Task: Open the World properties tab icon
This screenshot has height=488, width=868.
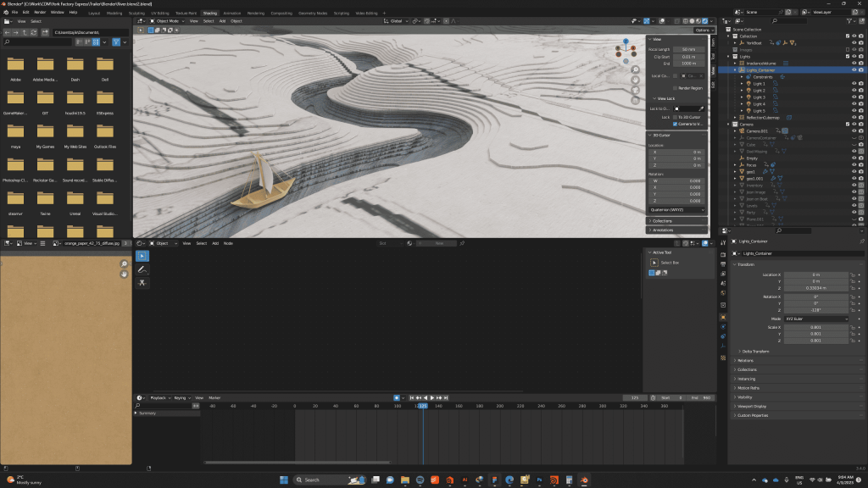Action: coord(723,292)
